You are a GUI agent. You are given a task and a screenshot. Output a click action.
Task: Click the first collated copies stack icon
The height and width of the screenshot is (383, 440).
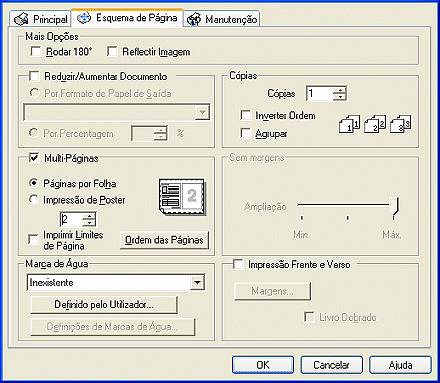(x=349, y=124)
